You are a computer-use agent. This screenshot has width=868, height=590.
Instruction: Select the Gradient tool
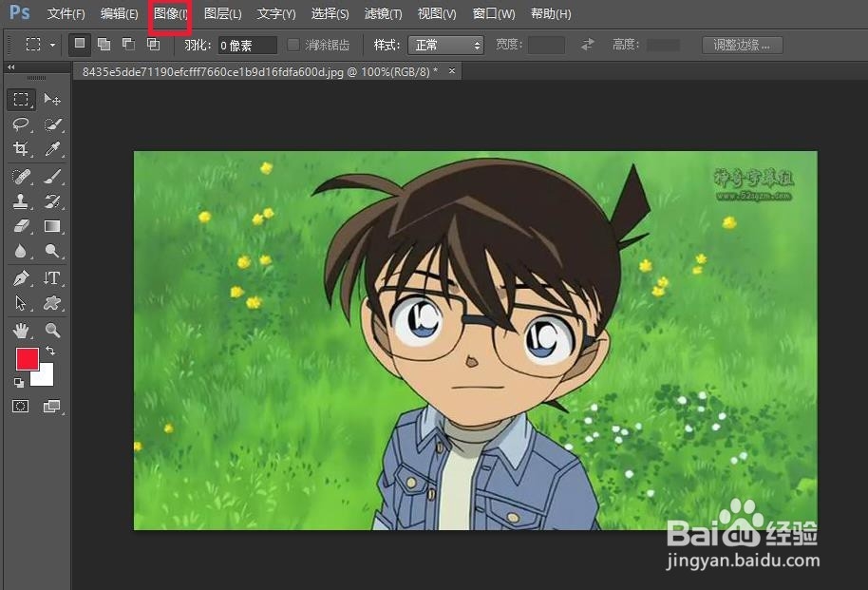[52, 226]
